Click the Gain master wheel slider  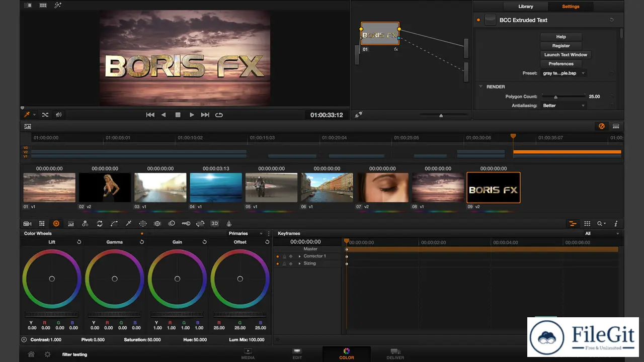tap(177, 315)
